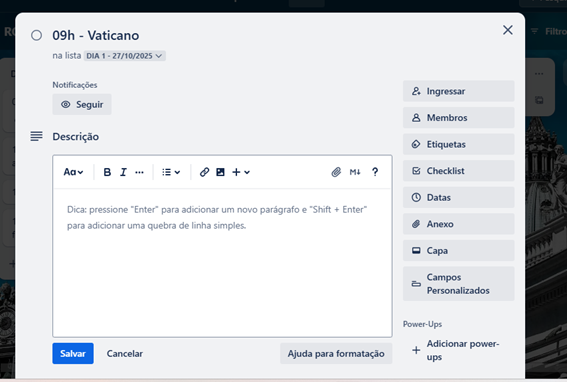Image resolution: width=567 pixels, height=382 pixels.
Task: Open the Etiquetas labels menu
Action: [459, 144]
